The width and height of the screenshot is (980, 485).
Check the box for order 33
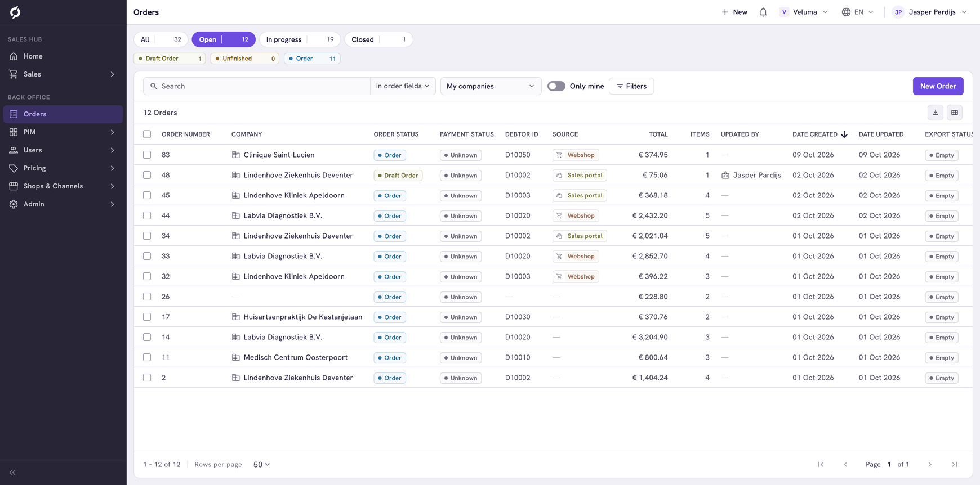click(147, 256)
